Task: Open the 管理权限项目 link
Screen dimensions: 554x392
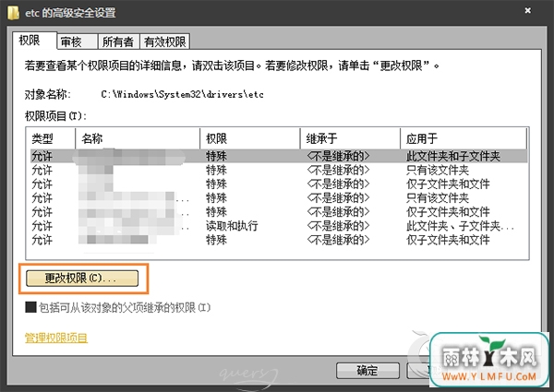Action: point(55,338)
